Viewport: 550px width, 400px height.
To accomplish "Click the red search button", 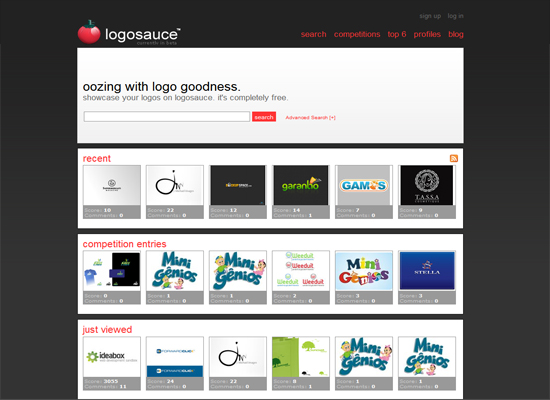I will (264, 117).
